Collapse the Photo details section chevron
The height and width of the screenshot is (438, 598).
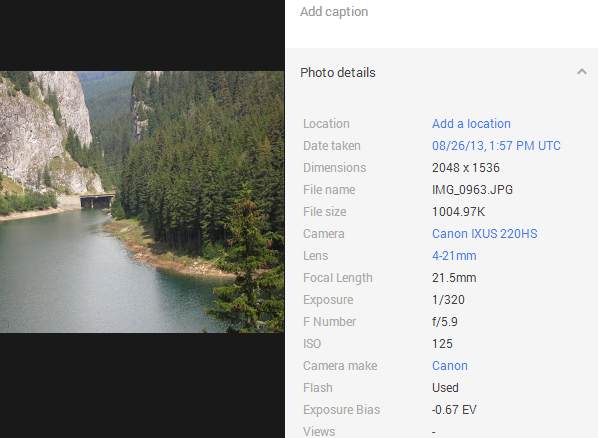tap(582, 72)
